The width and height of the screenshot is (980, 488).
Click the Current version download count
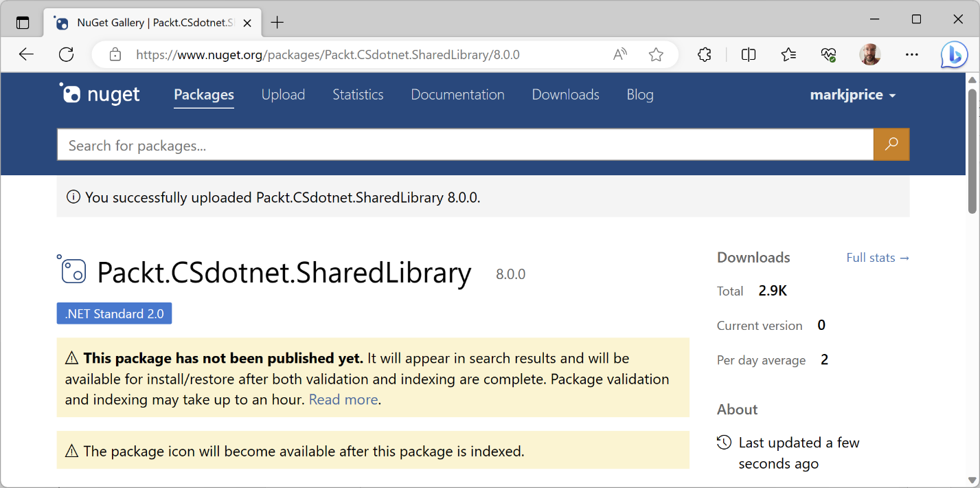coord(821,325)
